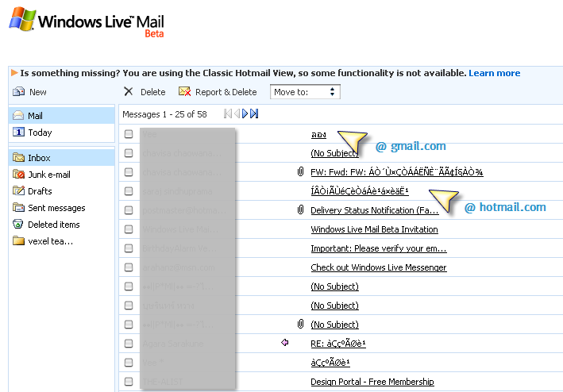Screen dimensions: 563x392
Task: Go to next page of messages
Action: click(245, 113)
